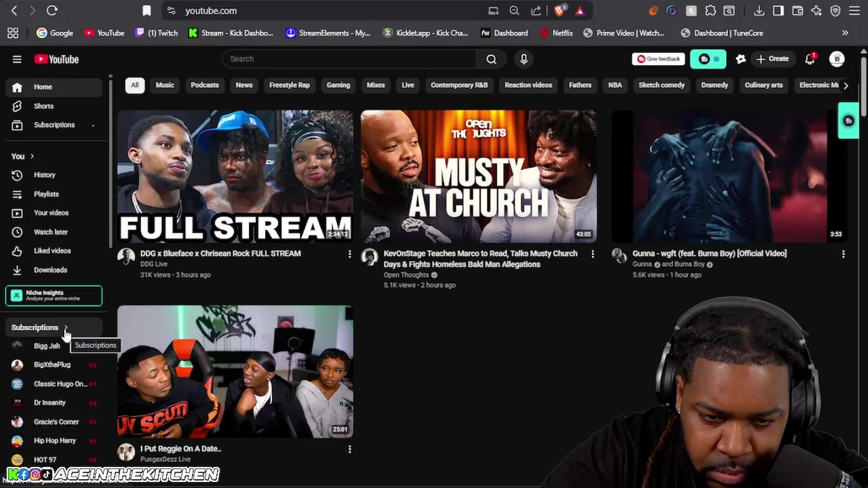Screen dimensions: 868x488
Task: Start voice search with microphone icon
Action: tap(524, 59)
